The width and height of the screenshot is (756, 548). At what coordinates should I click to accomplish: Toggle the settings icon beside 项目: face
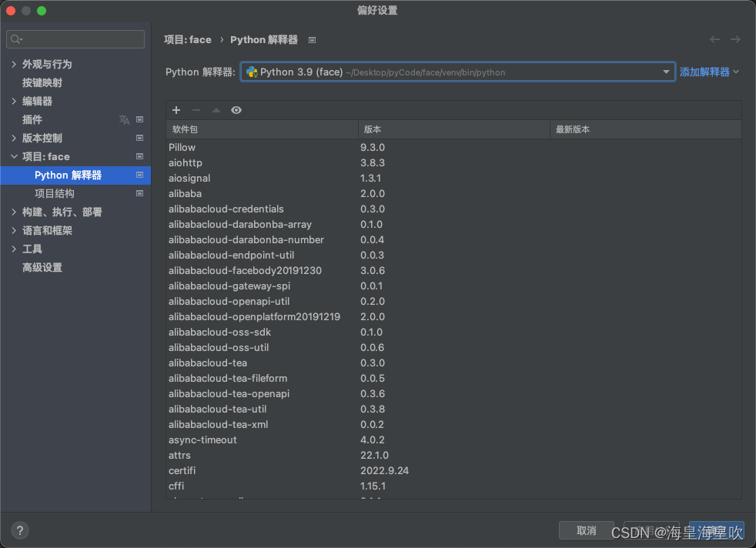coord(139,156)
